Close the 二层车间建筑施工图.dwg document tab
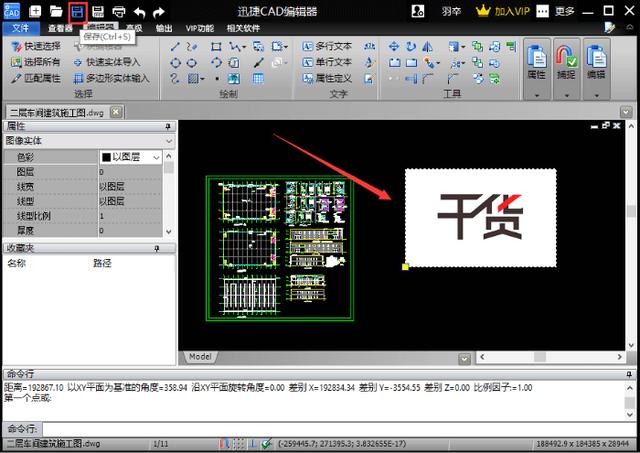Image resolution: width=640 pixels, height=453 pixels. pyautogui.click(x=116, y=111)
